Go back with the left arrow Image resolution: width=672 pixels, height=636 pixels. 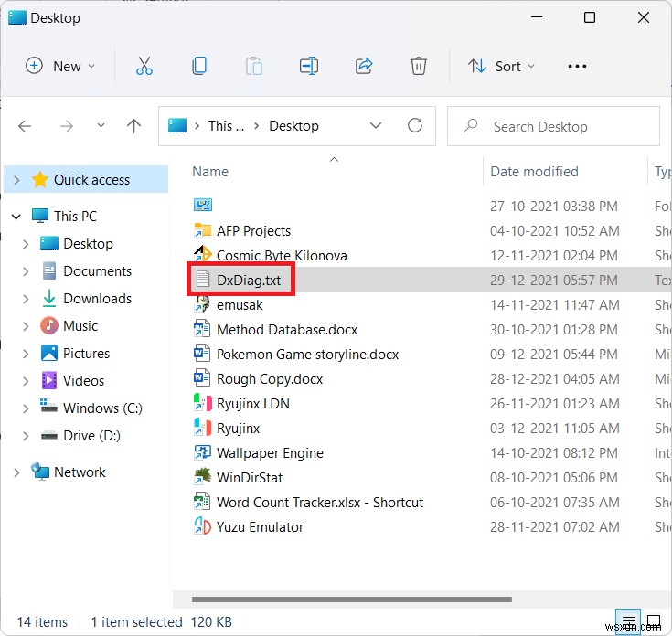(x=25, y=126)
